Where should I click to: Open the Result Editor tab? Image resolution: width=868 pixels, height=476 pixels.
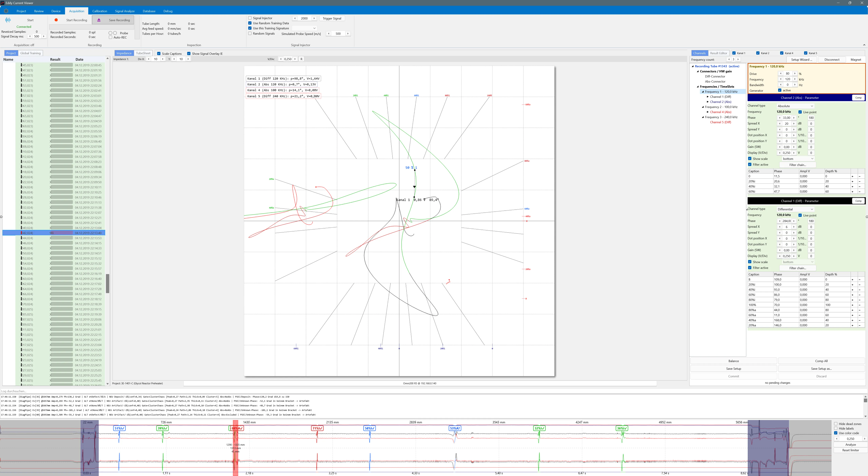718,53
